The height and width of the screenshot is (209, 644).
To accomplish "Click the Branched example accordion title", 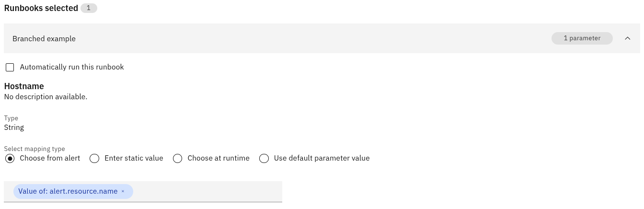I will (x=44, y=38).
